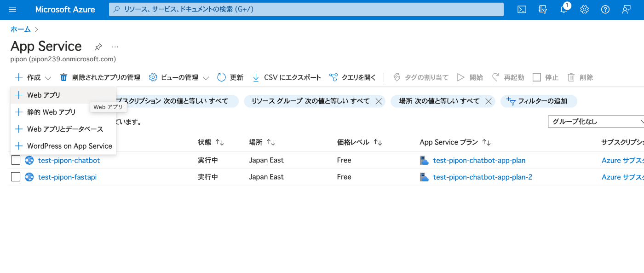Remove the 場所 filter with X
This screenshot has width=644, height=273.
pyautogui.click(x=489, y=101)
